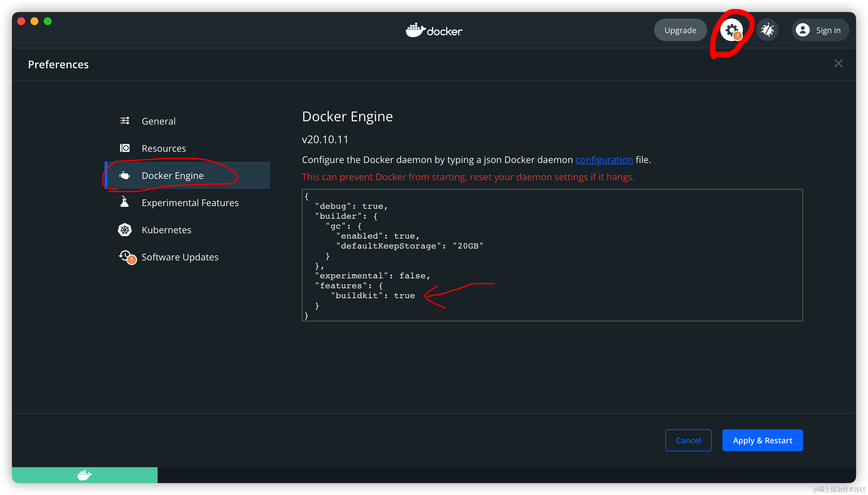The height and width of the screenshot is (495, 868).
Task: Click the green full-screen window button
Action: point(48,21)
